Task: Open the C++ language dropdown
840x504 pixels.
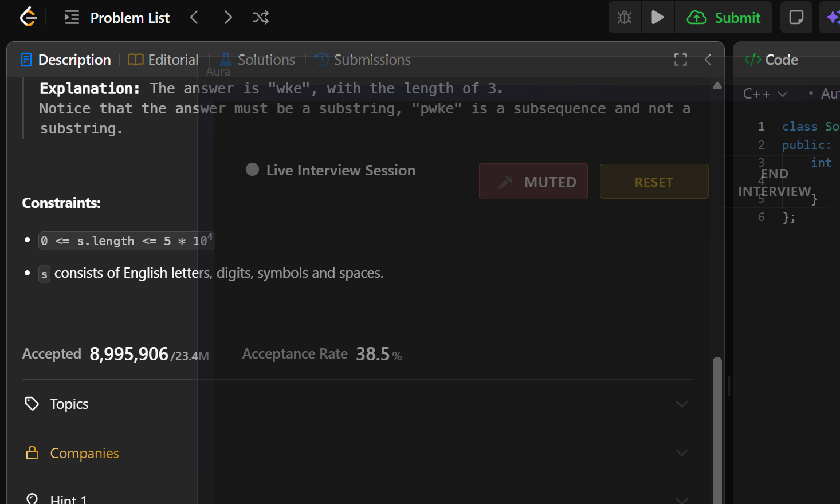Action: [x=765, y=94]
